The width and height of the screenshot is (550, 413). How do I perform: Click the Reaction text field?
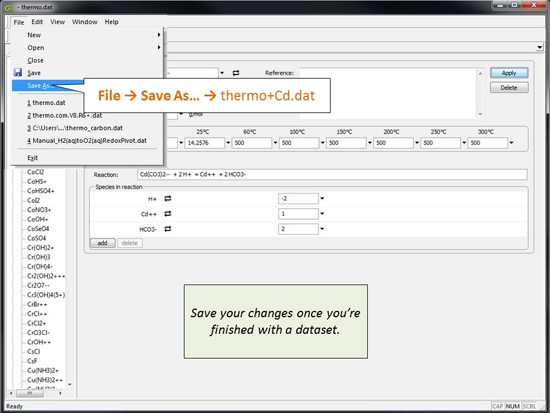[x=332, y=174]
